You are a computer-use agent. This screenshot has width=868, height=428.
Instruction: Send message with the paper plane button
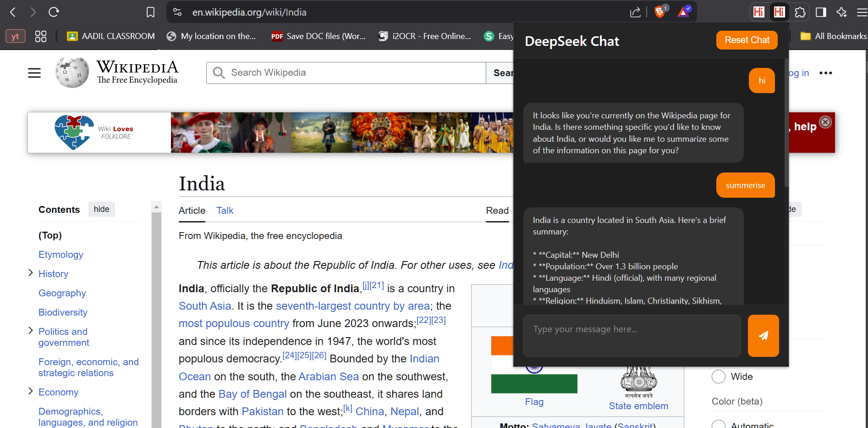pos(763,336)
